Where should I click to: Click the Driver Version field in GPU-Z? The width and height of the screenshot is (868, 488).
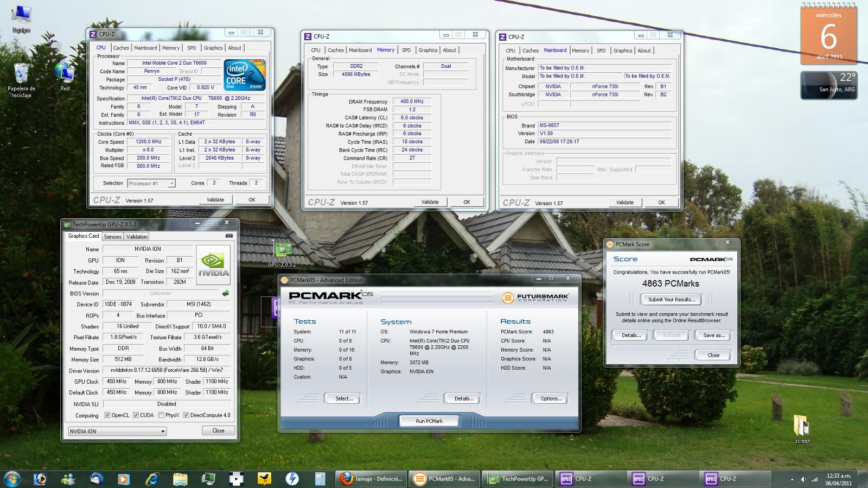tap(167, 370)
